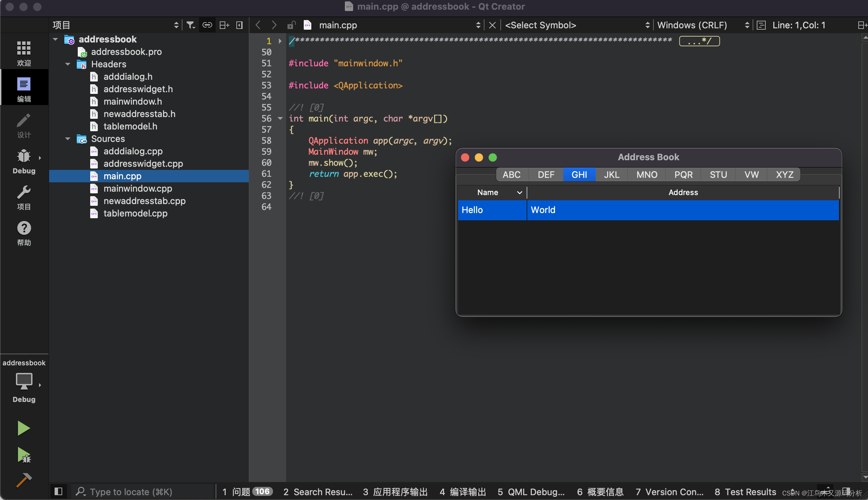Switch to the JKL tab
Viewport: 868px width, 500px height.
point(611,175)
